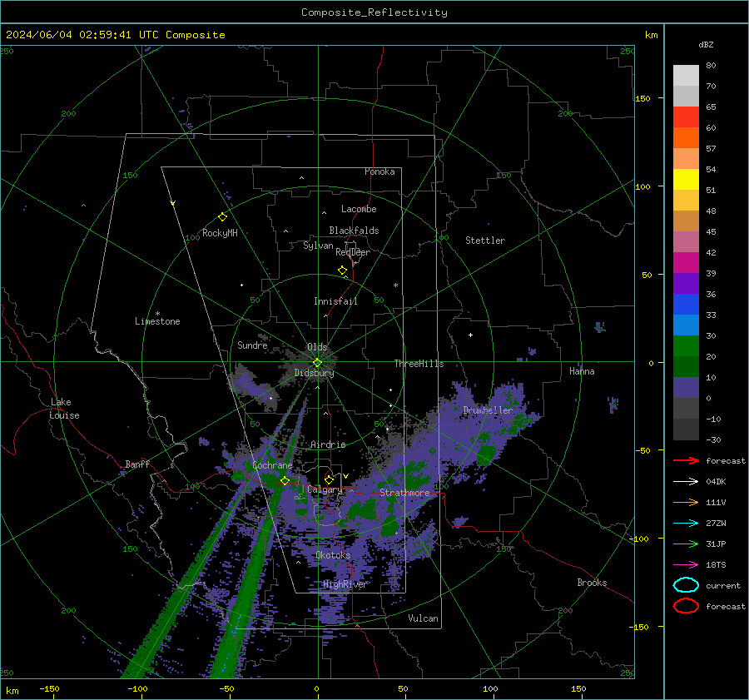Click the Ponoka city label
This screenshot has height=700, width=749.
[379, 171]
